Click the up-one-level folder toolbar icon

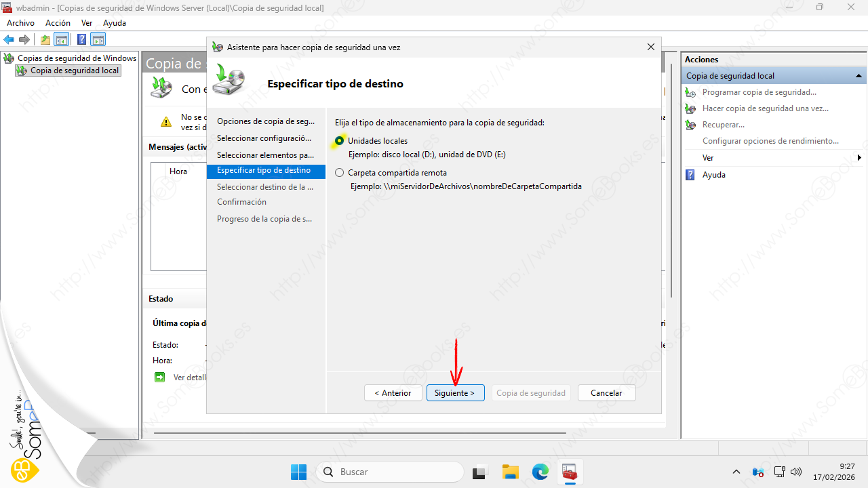tap(45, 39)
